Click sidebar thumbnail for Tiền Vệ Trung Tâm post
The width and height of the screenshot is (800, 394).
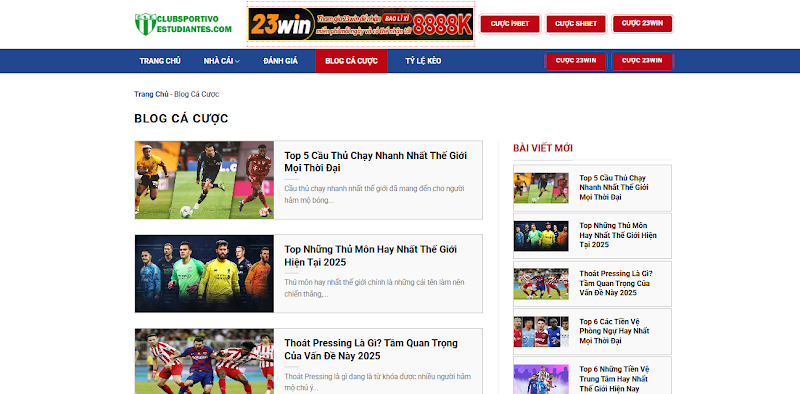coord(541,379)
